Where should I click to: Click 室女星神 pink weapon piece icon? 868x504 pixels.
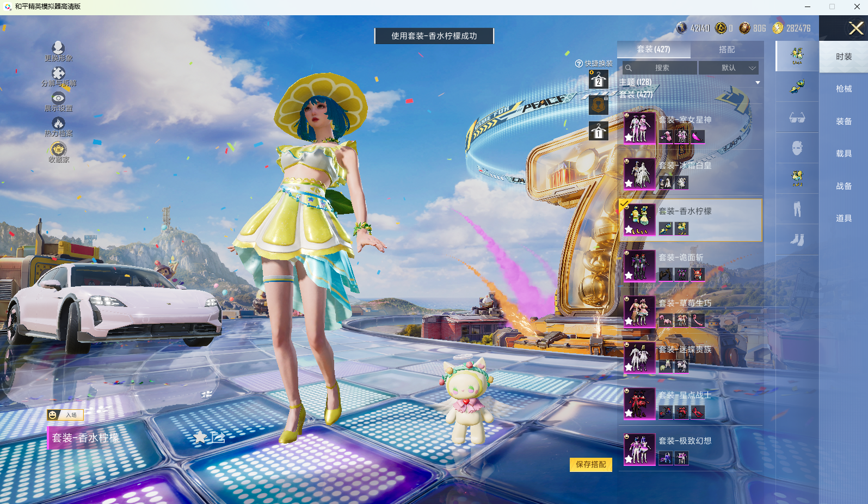click(698, 137)
